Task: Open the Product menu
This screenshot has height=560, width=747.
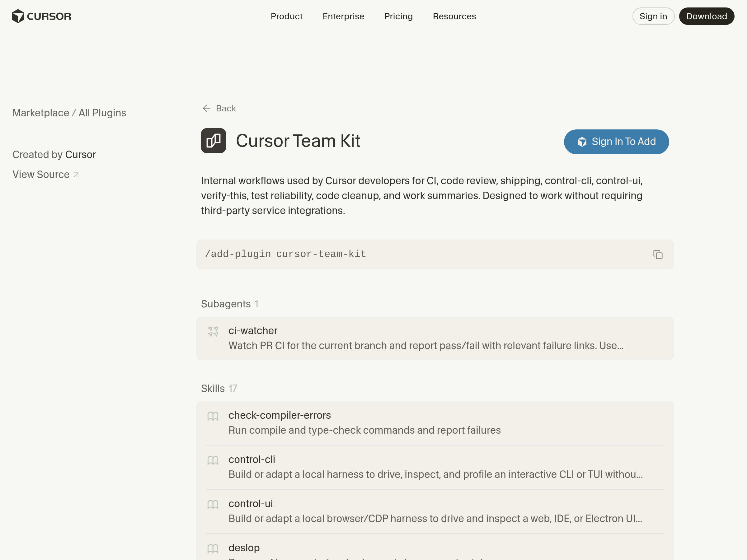Action: point(286,16)
